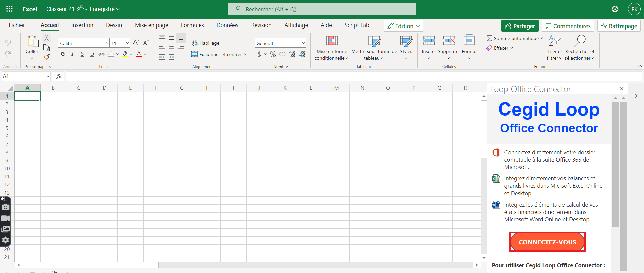The width and height of the screenshot is (644, 273).
Task: Open the Calibri font name dropdown
Action: click(x=107, y=43)
